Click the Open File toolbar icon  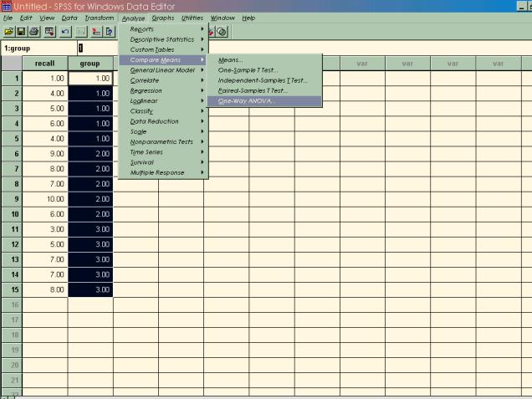click(8, 31)
